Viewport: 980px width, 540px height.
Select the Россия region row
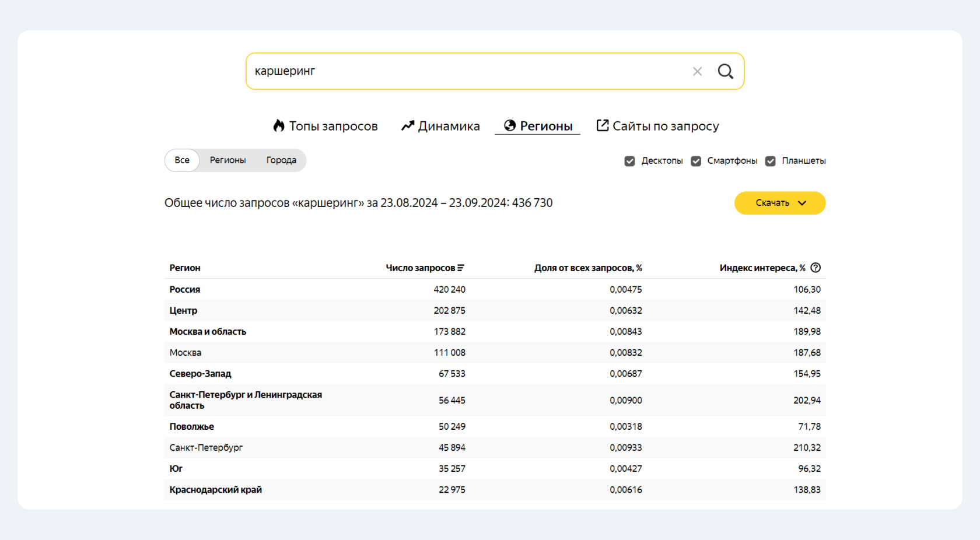click(185, 289)
